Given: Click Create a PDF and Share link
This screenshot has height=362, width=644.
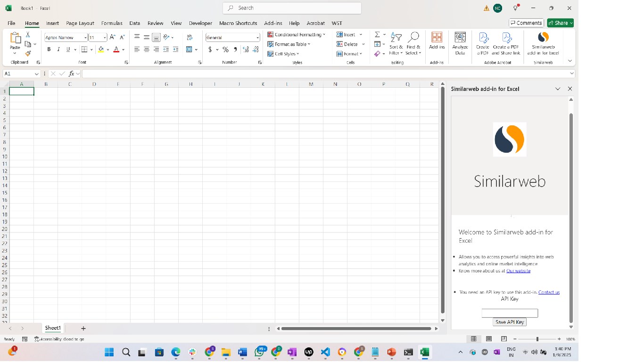Looking at the screenshot, I should click(506, 43).
